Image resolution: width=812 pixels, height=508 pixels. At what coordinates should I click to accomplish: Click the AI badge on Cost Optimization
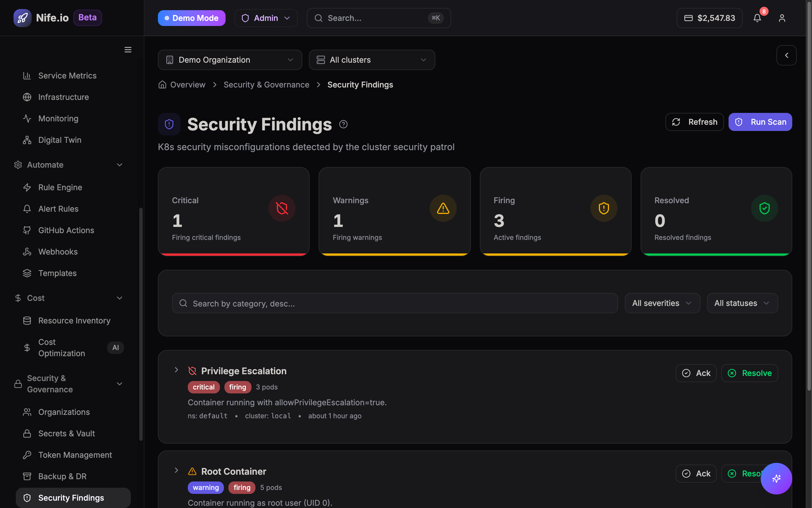point(115,348)
